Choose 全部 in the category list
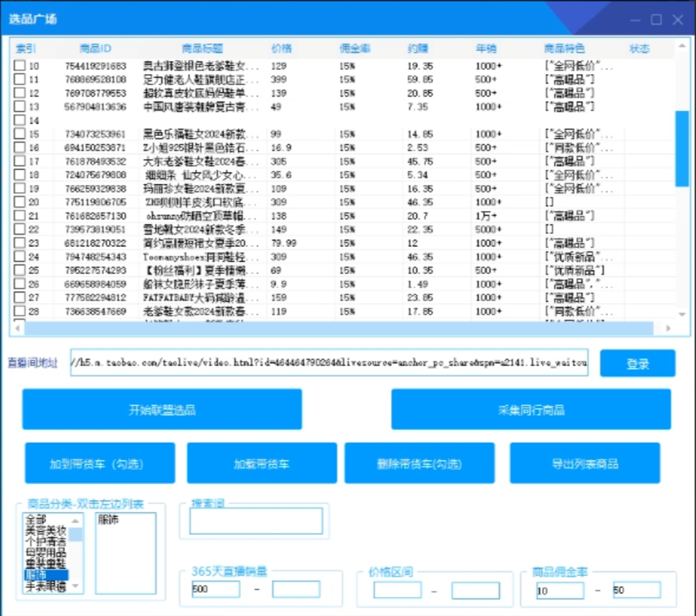Image resolution: width=696 pixels, height=616 pixels. pos(36,520)
